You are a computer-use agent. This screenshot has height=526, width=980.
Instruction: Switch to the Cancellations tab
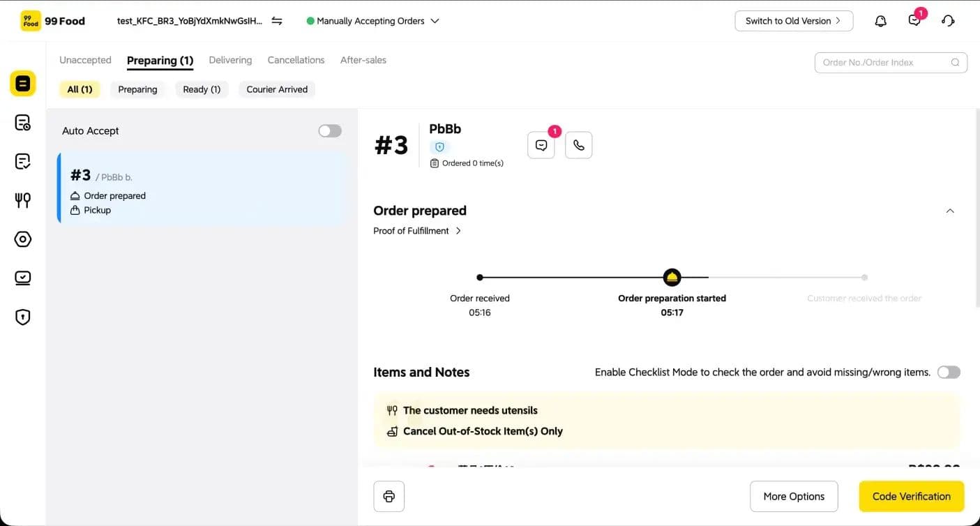tap(296, 60)
